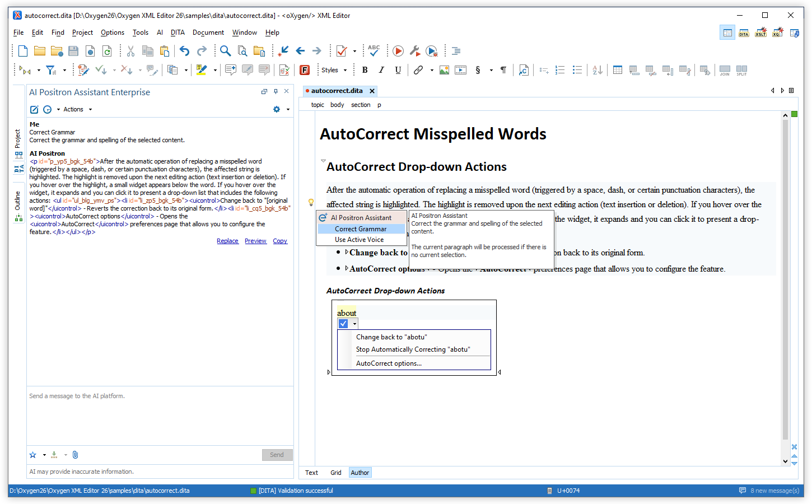
Task: Click the section breadcrumb
Action: [361, 105]
